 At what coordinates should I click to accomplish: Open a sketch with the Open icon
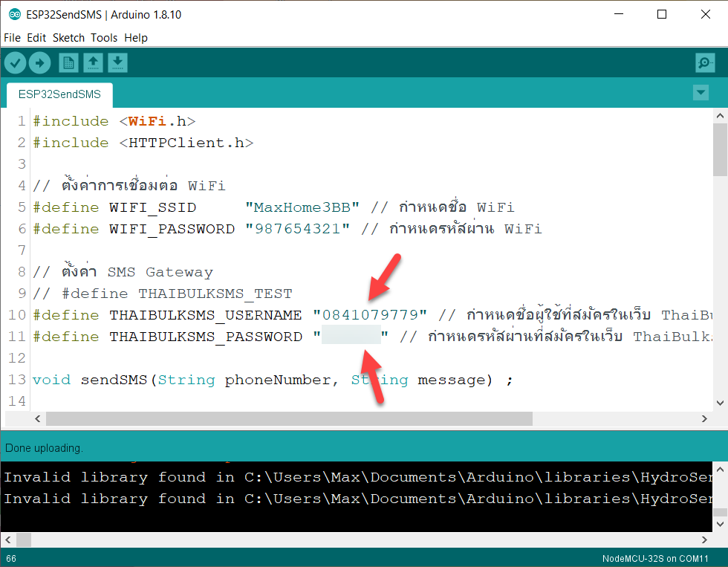[94, 62]
